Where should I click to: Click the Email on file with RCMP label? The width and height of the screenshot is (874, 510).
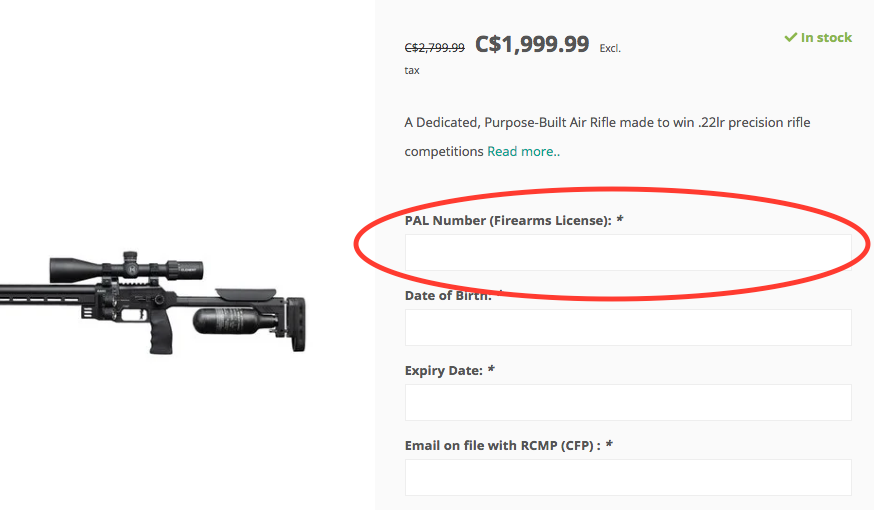click(503, 446)
